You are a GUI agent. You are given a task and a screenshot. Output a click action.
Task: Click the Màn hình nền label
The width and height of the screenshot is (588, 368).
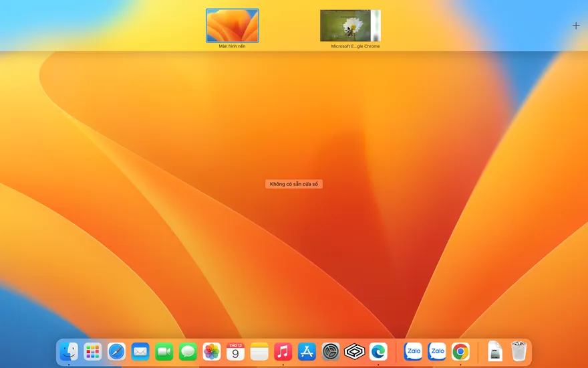[x=232, y=46]
